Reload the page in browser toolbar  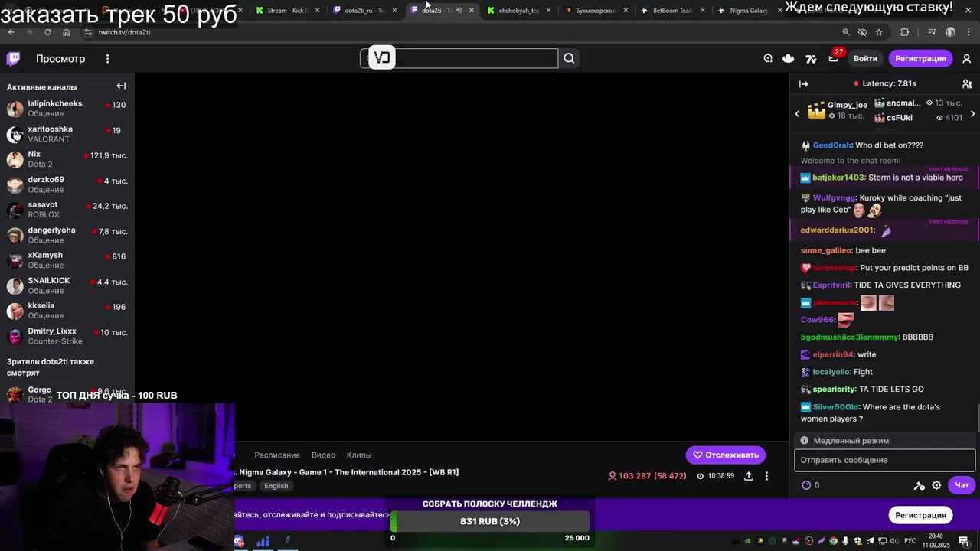pos(47,32)
